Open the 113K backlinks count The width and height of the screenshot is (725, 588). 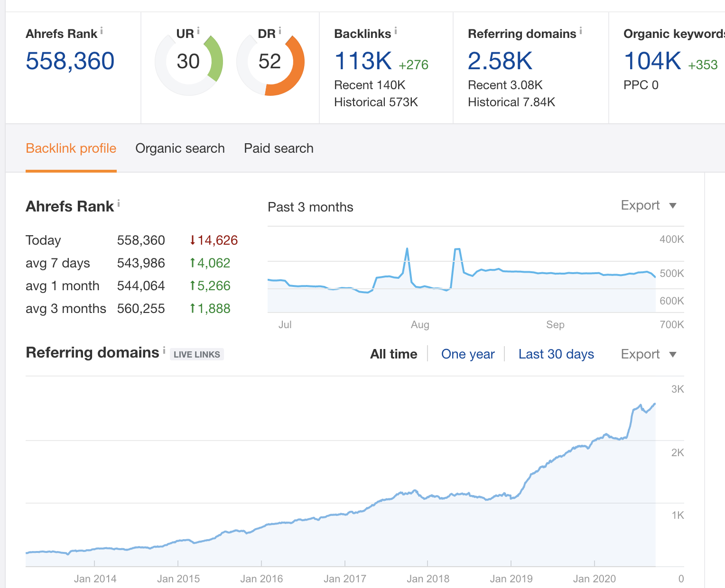click(363, 61)
